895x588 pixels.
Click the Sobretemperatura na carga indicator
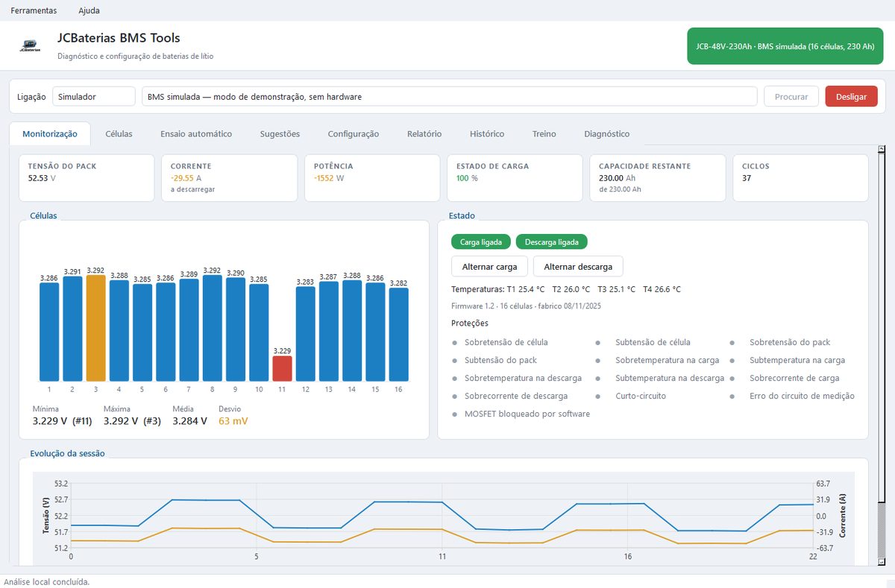click(x=657, y=361)
